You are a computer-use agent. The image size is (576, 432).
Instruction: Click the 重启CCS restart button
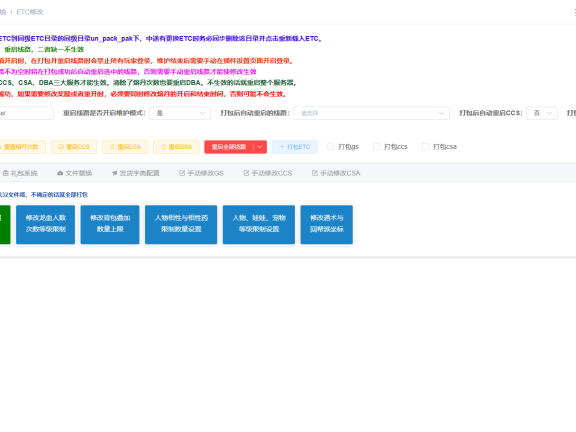(74, 147)
